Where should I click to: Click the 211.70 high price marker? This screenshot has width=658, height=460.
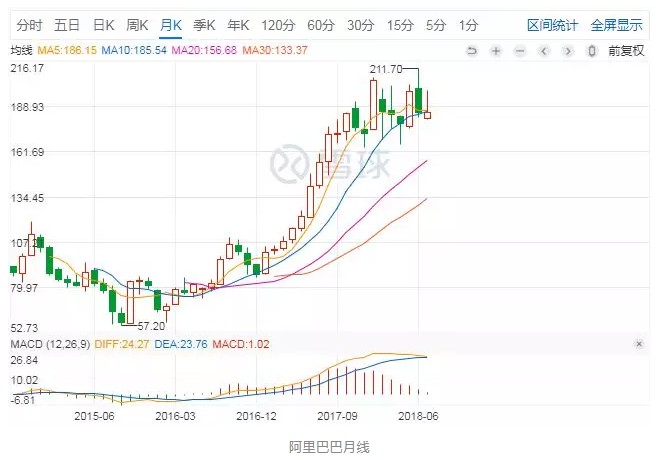tap(386, 69)
